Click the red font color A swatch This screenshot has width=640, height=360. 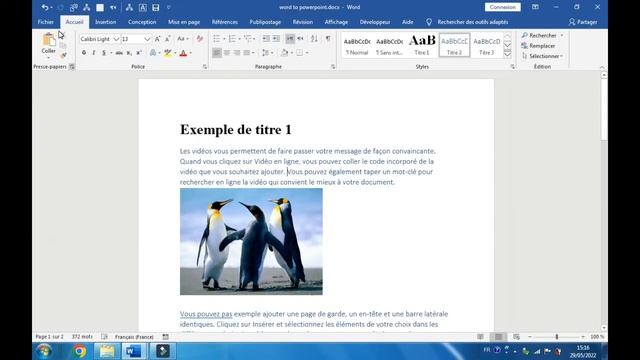[x=183, y=53]
